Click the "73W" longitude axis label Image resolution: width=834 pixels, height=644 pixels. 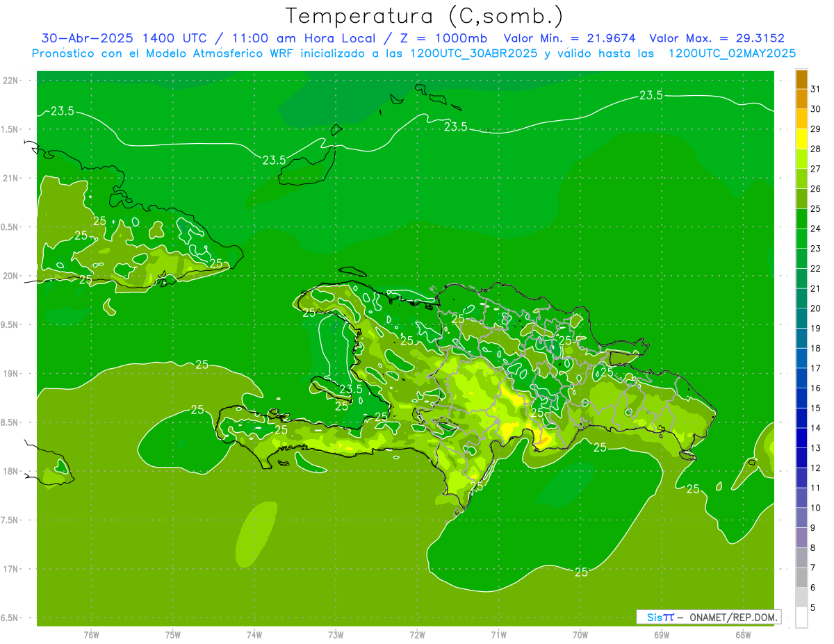(x=336, y=635)
